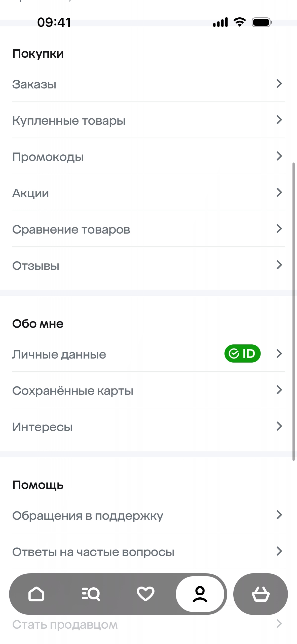Image resolution: width=297 pixels, height=644 pixels.
Task: Tap chevron next to Промокоды
Action: pyautogui.click(x=279, y=156)
